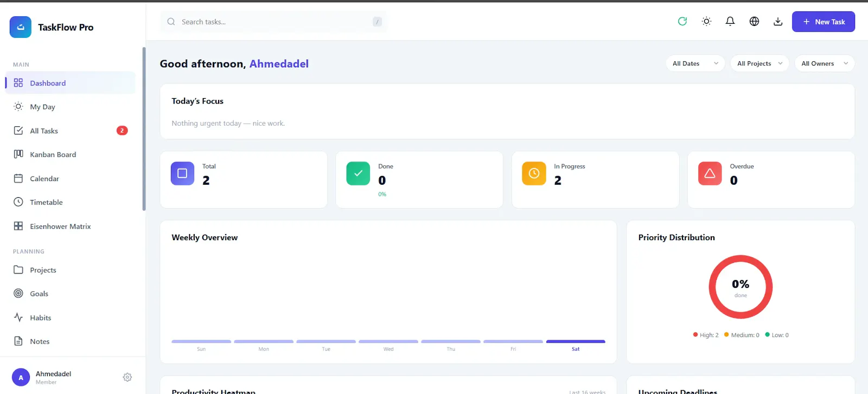Click the In Progress clock icon

pyautogui.click(x=534, y=173)
